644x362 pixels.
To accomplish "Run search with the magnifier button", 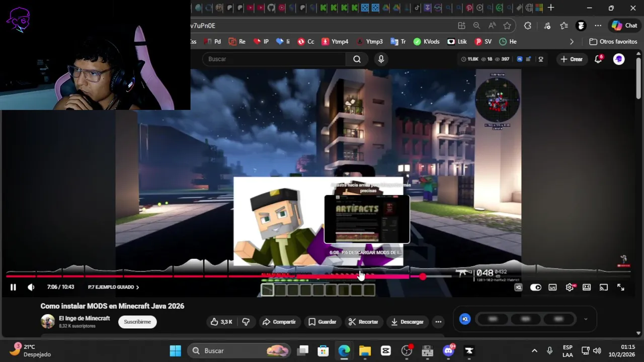I will 357,59.
